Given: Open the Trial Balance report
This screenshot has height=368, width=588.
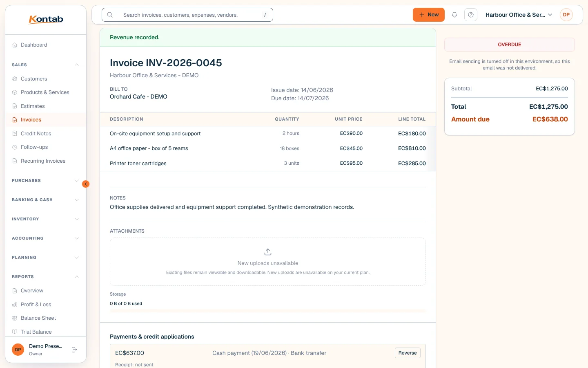Looking at the screenshot, I should coord(45,332).
